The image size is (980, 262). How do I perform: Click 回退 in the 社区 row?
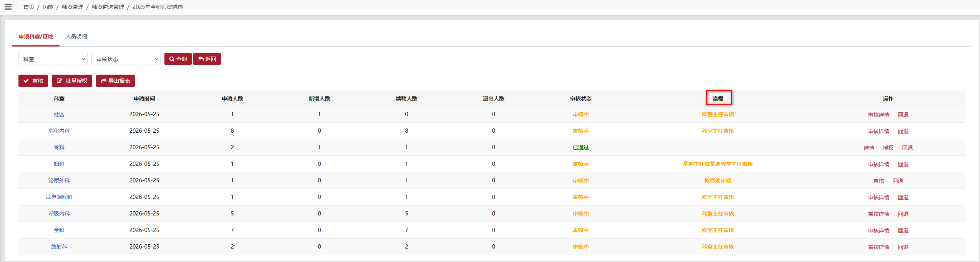point(903,115)
